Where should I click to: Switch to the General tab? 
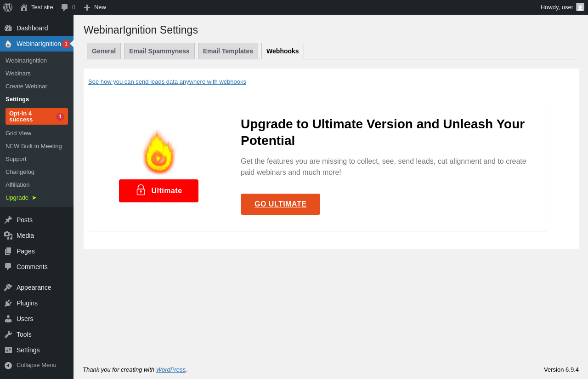(x=104, y=51)
